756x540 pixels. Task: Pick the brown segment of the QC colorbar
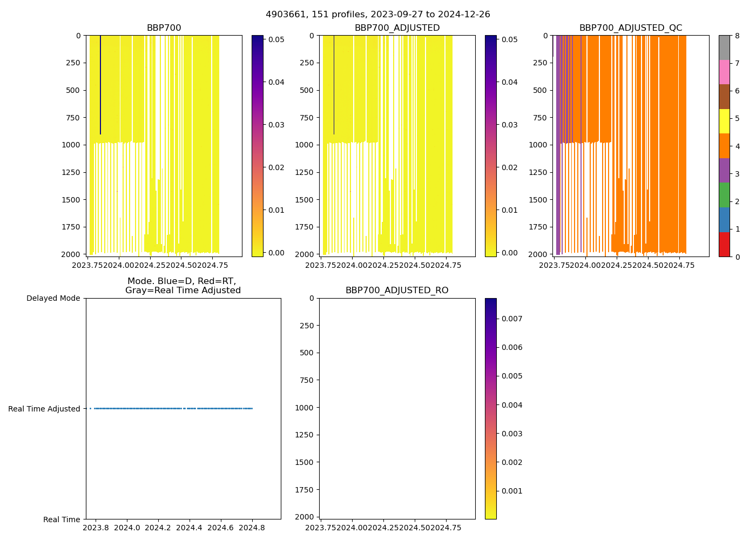[724, 97]
